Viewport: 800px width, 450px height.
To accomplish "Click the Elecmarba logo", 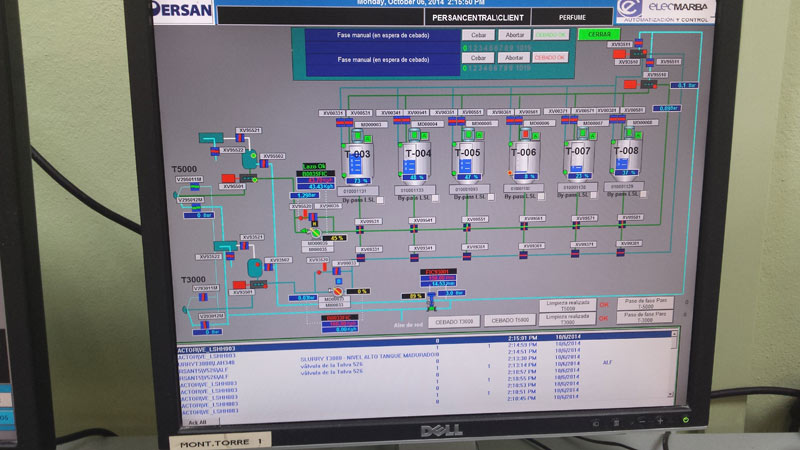I will coord(664,11).
